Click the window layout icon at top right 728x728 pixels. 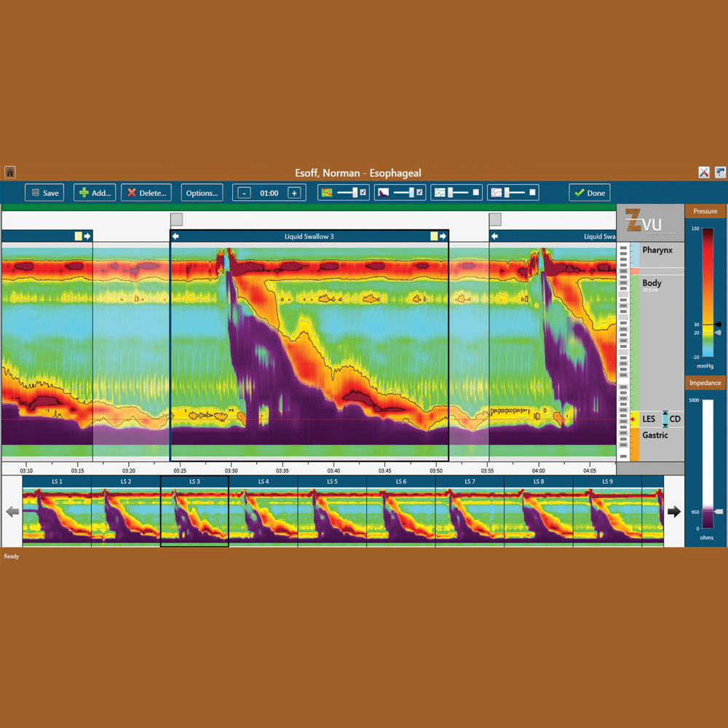(720, 172)
